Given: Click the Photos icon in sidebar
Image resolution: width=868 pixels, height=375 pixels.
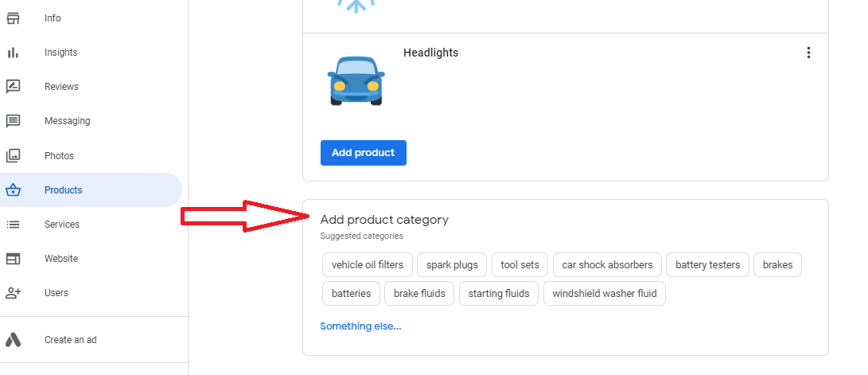Looking at the screenshot, I should pyautogui.click(x=13, y=156).
